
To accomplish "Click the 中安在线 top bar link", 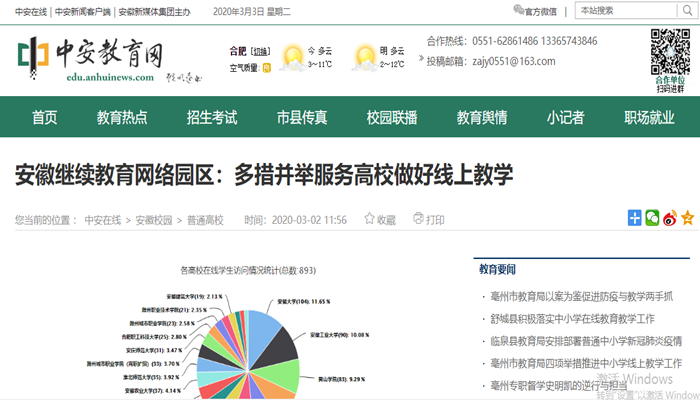I will tap(31, 12).
